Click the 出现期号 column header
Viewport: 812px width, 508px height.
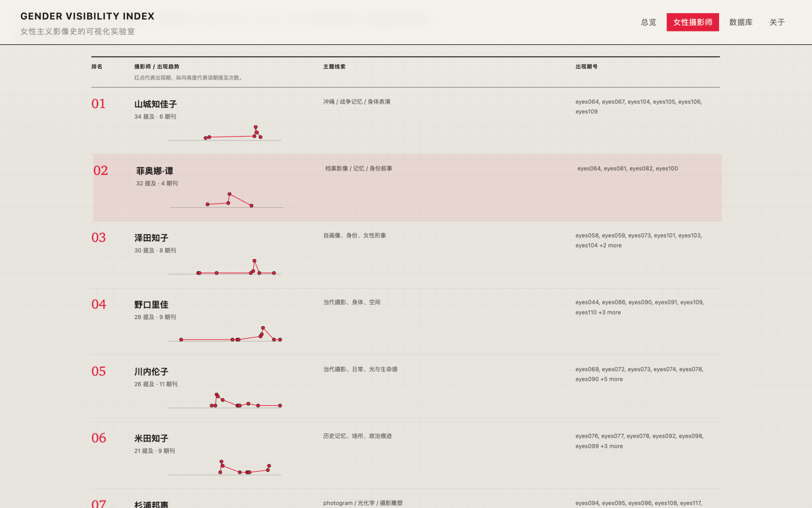(x=587, y=67)
